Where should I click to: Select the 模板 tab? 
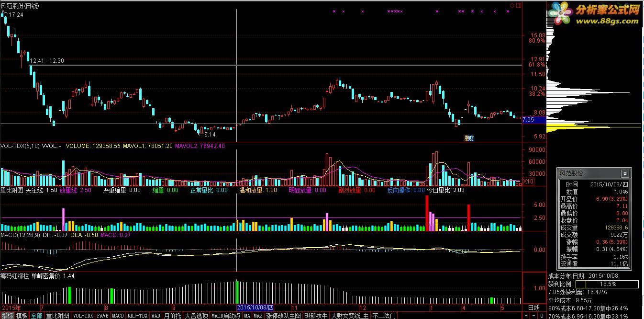pyautogui.click(x=22, y=316)
